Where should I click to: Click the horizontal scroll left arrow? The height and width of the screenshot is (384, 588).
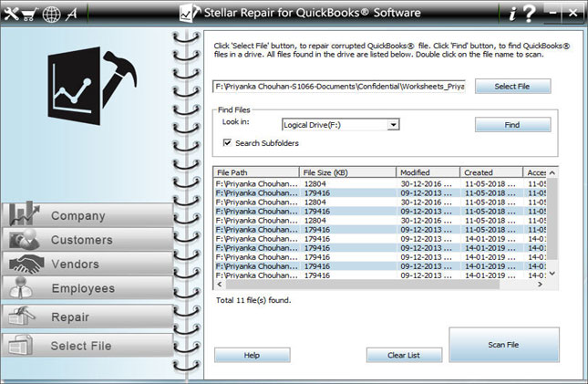point(220,285)
